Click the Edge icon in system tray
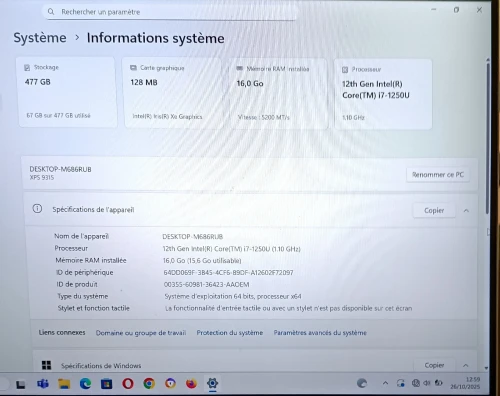The width and height of the screenshot is (500, 396). (x=362, y=383)
